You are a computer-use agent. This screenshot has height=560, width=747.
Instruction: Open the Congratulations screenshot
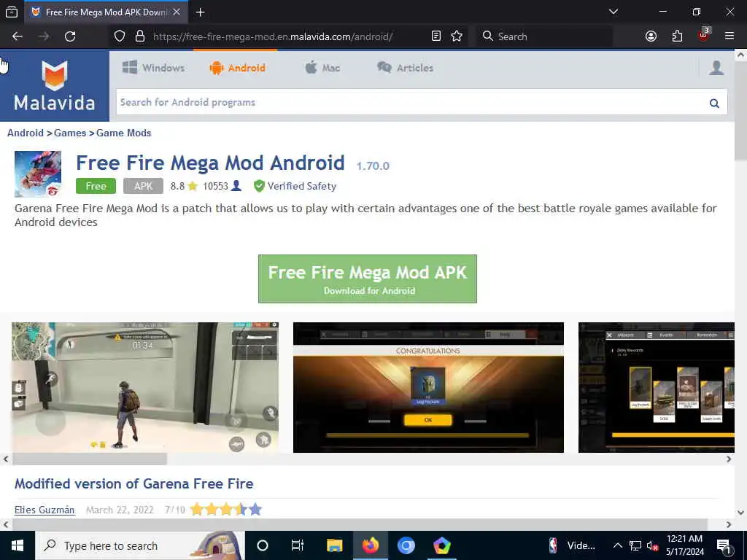(428, 387)
